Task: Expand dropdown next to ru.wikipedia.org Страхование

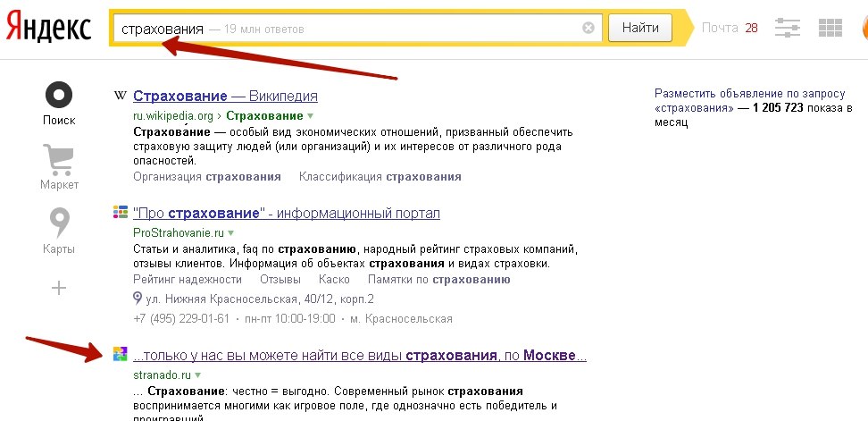Action: [x=310, y=116]
